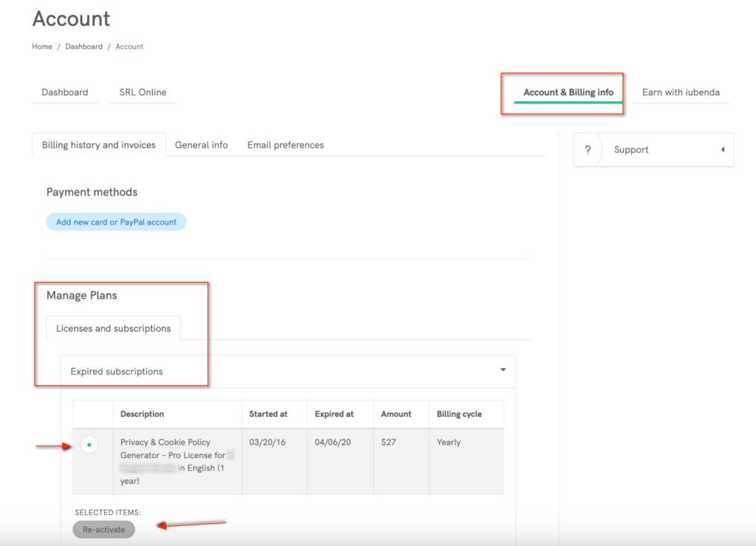Click the Dashboard breadcrumb link
The height and width of the screenshot is (546, 756).
coord(83,47)
